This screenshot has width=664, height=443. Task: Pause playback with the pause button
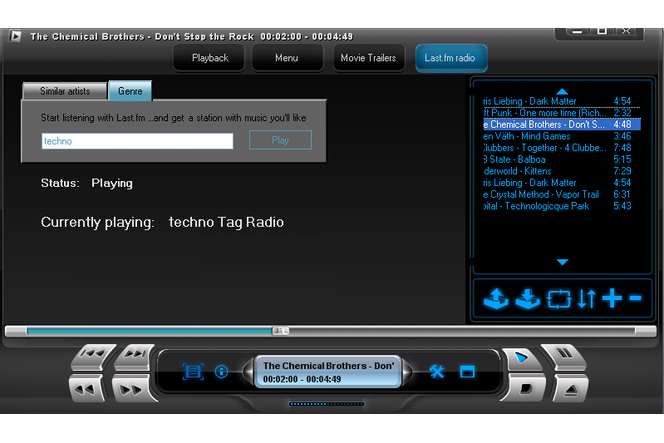pos(563,355)
